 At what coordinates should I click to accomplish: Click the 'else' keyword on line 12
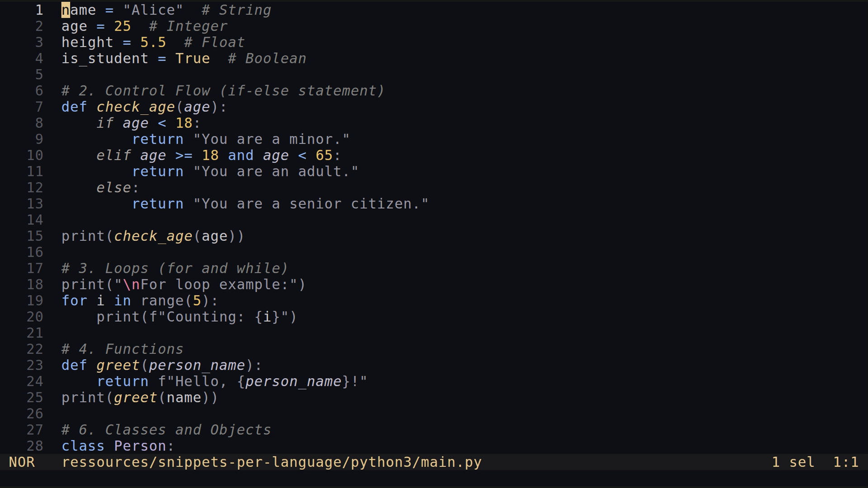pyautogui.click(x=114, y=188)
